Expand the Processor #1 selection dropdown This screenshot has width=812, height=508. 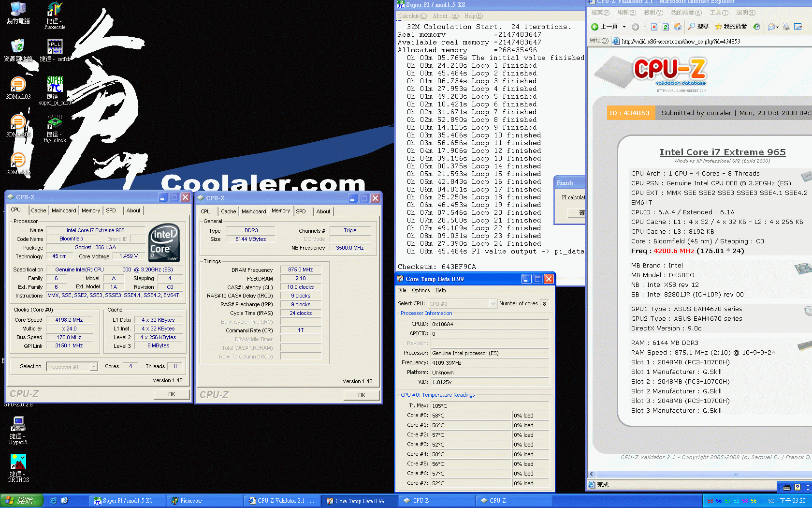click(94, 367)
